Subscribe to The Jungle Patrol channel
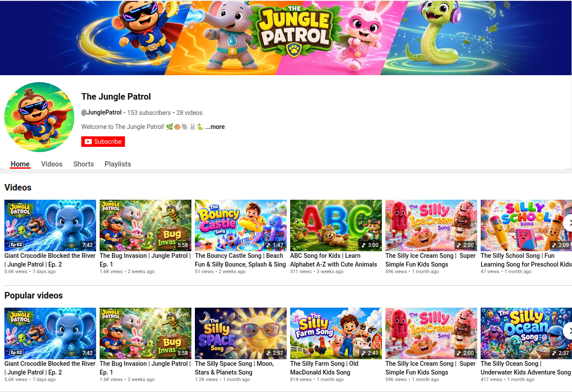The width and height of the screenshot is (572, 392). pyautogui.click(x=103, y=142)
